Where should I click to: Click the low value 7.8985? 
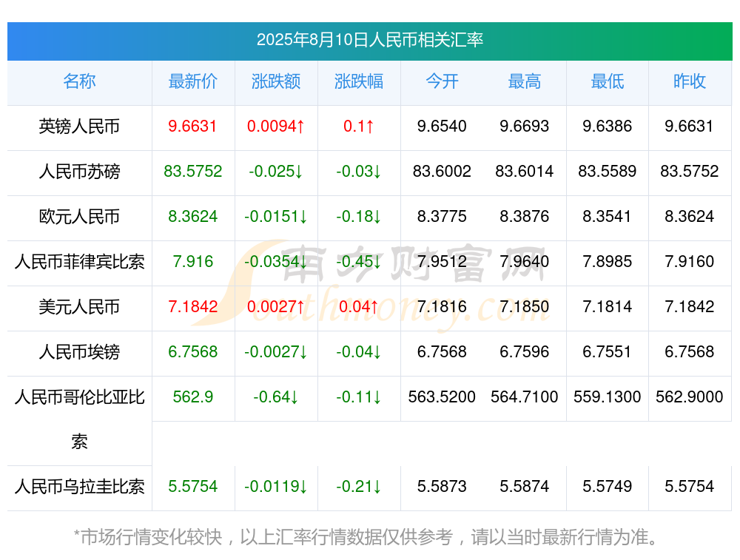tap(607, 261)
